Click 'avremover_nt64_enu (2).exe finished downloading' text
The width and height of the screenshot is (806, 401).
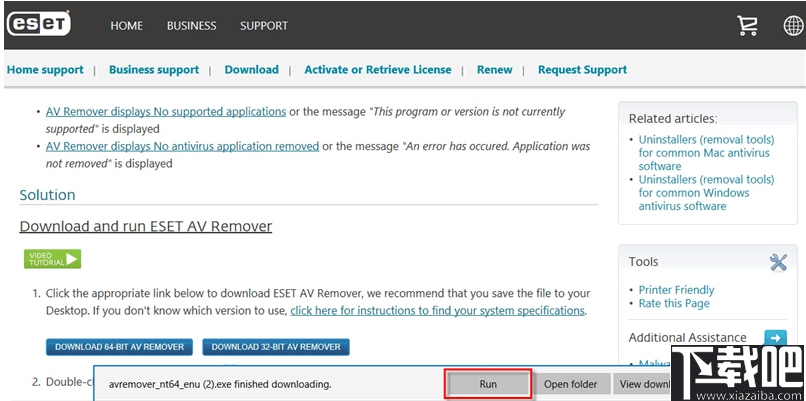pos(220,384)
